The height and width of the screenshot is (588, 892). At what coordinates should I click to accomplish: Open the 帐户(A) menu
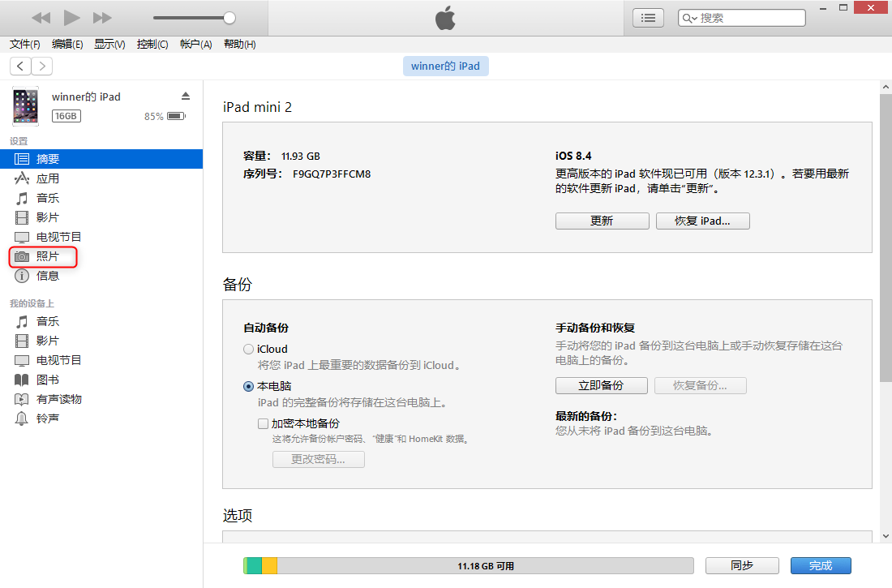coord(195,45)
